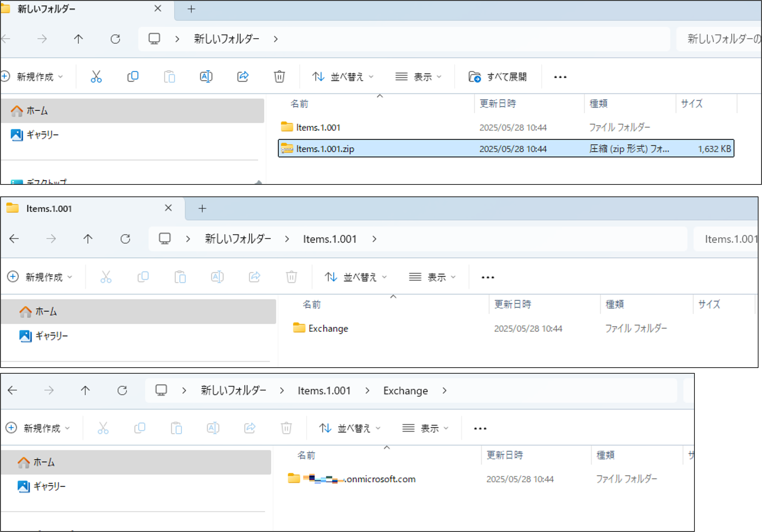Screen dimensions: 762x532
Task: Click PC icon in top window address bar
Action: coord(154,39)
